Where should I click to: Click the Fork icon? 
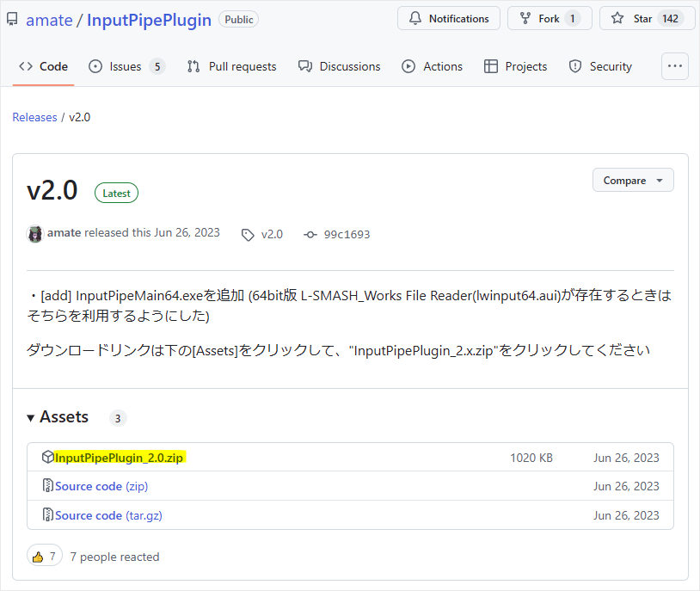tap(525, 18)
